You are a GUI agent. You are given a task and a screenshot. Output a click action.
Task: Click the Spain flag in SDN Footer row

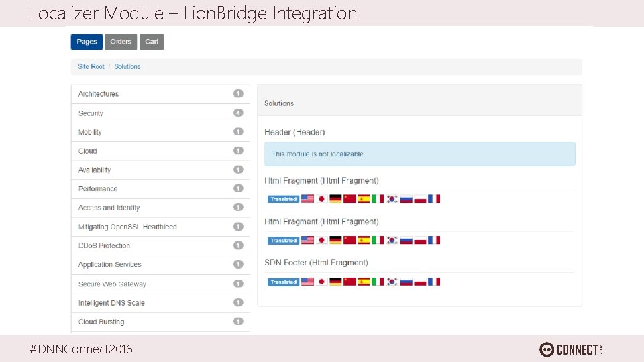pyautogui.click(x=364, y=282)
